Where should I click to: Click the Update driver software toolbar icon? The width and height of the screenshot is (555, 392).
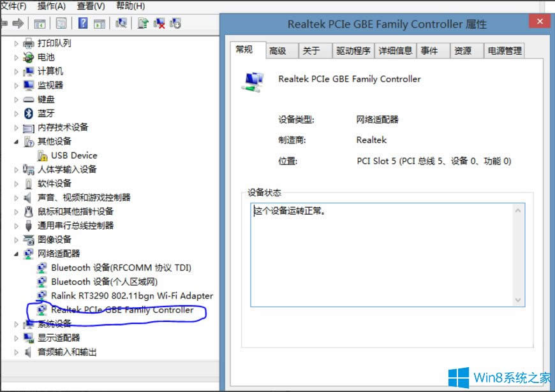pos(143,24)
